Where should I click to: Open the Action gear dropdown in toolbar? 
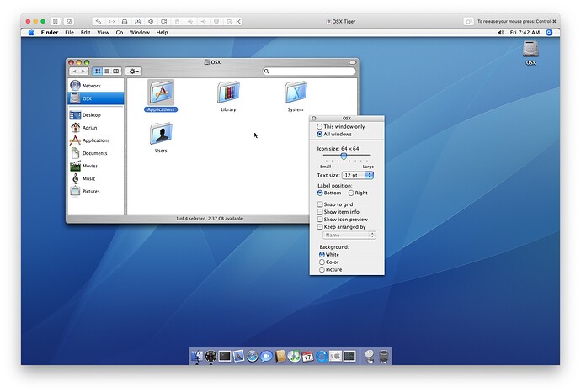pos(134,72)
